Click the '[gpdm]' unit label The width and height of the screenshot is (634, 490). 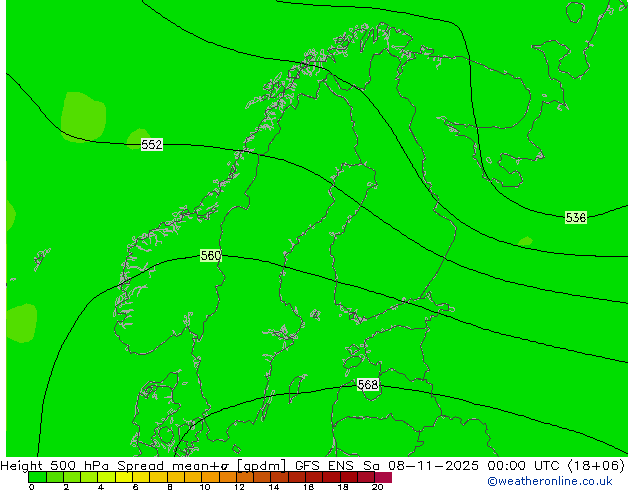261,466
